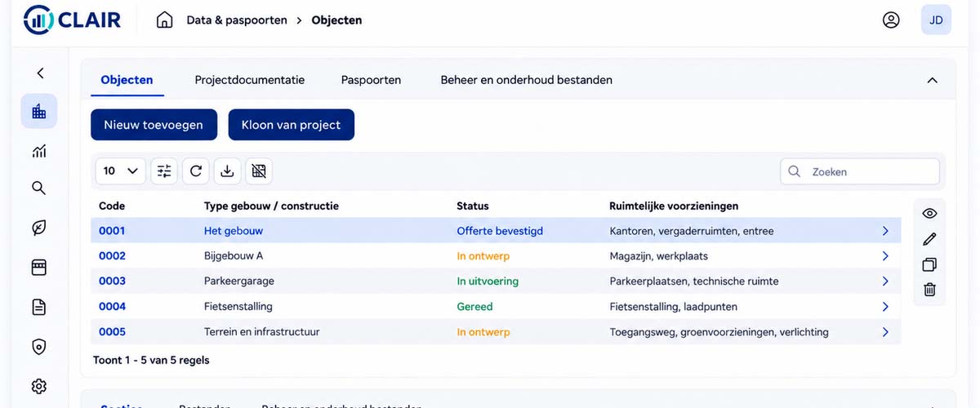Open object code 0002
This screenshot has height=408, width=980.
[112, 256]
